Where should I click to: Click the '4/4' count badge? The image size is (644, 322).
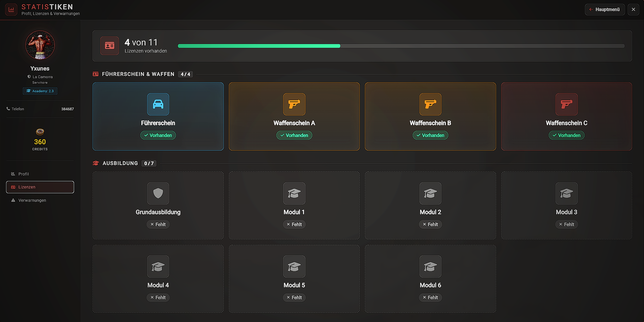point(185,74)
